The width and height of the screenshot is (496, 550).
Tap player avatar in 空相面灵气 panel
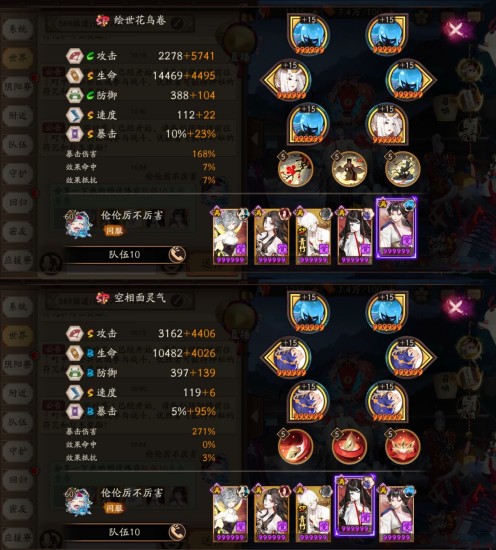click(x=78, y=502)
